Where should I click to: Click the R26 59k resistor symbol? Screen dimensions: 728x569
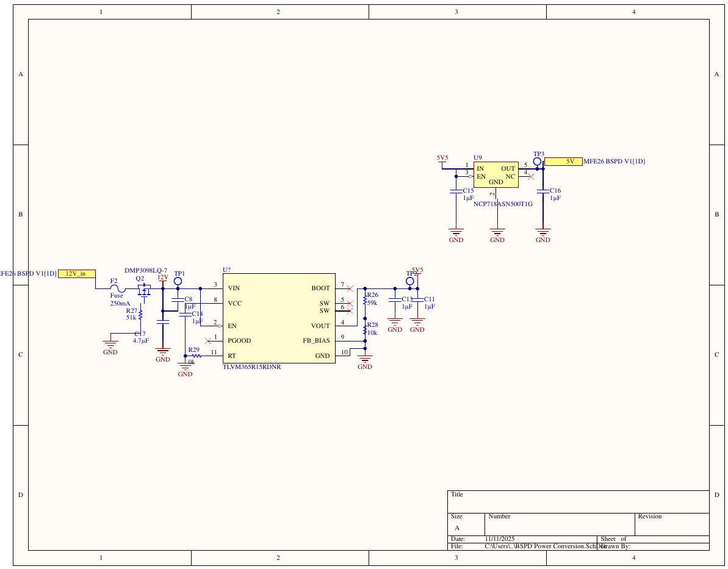click(x=365, y=301)
